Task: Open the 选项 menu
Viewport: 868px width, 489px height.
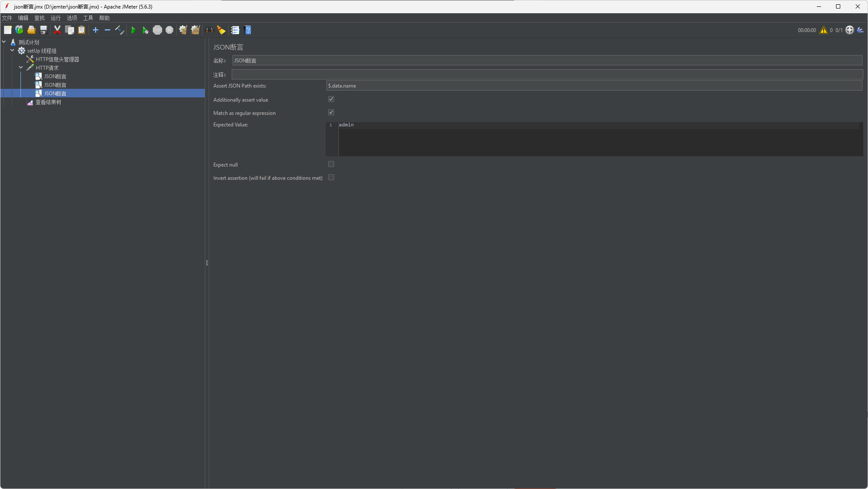Action: (x=72, y=18)
